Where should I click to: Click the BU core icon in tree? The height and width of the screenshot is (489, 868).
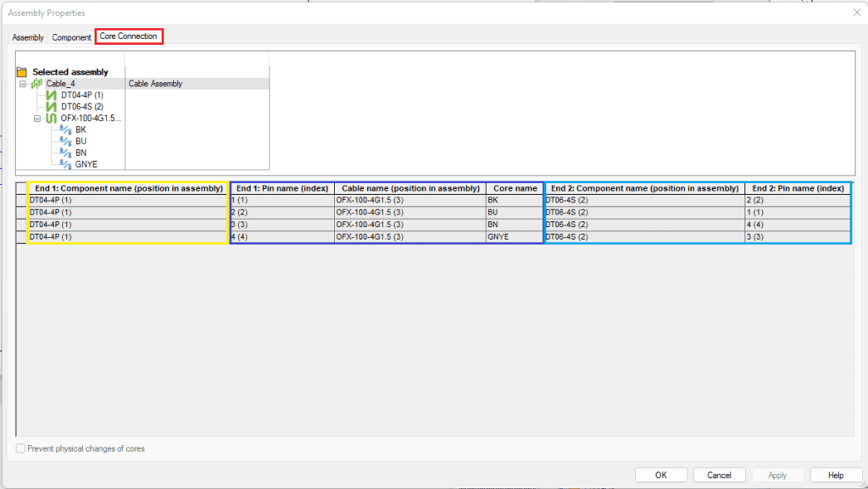64,142
